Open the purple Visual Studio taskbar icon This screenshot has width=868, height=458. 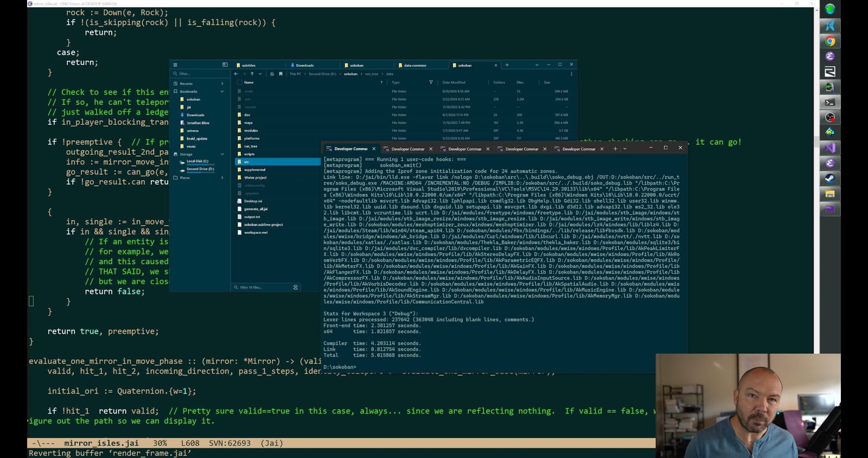(830, 148)
